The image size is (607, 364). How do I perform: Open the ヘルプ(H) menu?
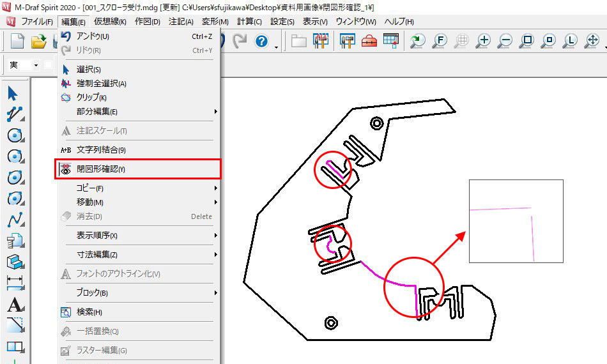[399, 22]
